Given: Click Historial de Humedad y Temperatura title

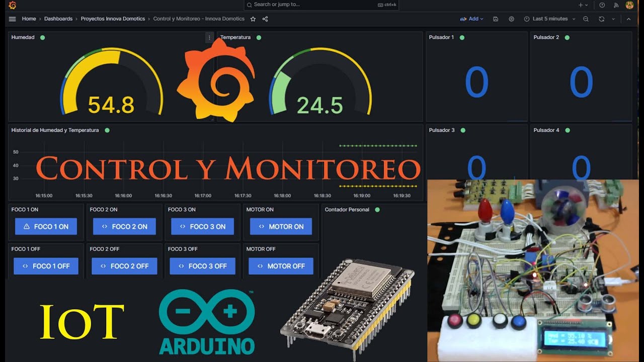Looking at the screenshot, I should point(55,130).
